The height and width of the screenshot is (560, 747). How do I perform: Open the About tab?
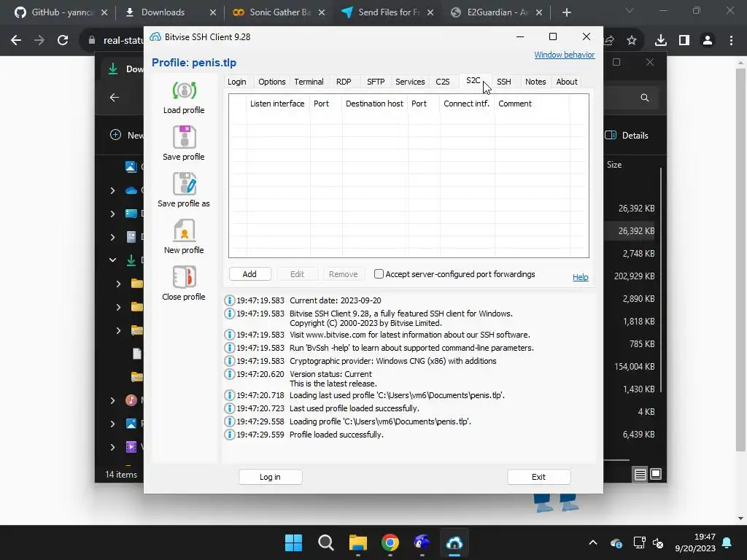(x=567, y=82)
